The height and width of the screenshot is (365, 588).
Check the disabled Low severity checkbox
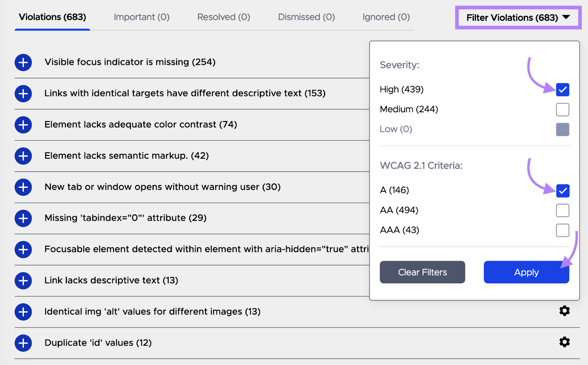(x=563, y=129)
